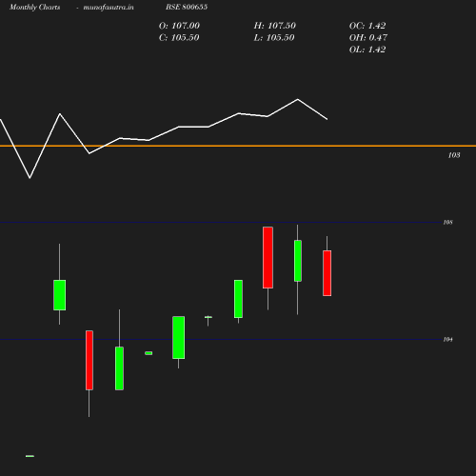Image resolution: width=476 pixels, height=476 pixels.
Task: Click the "Monthly Charts" title text
Action: tap(34, 8)
